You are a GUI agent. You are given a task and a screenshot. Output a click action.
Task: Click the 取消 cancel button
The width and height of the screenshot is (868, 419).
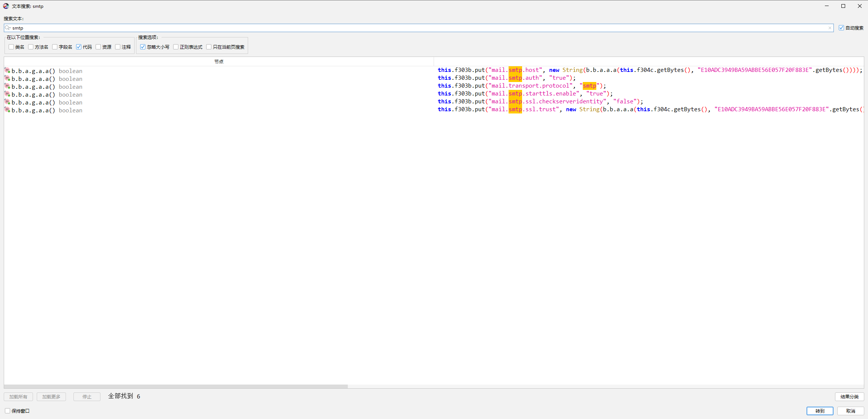pos(851,411)
